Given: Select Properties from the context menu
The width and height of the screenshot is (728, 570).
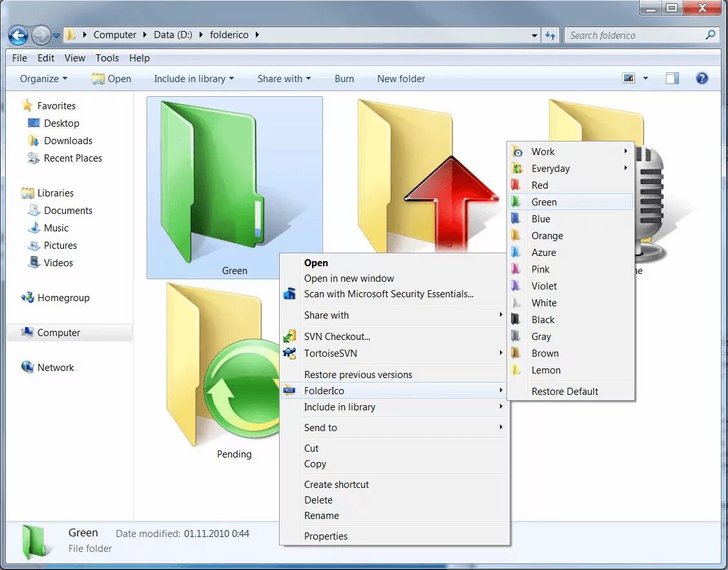Looking at the screenshot, I should click(326, 536).
